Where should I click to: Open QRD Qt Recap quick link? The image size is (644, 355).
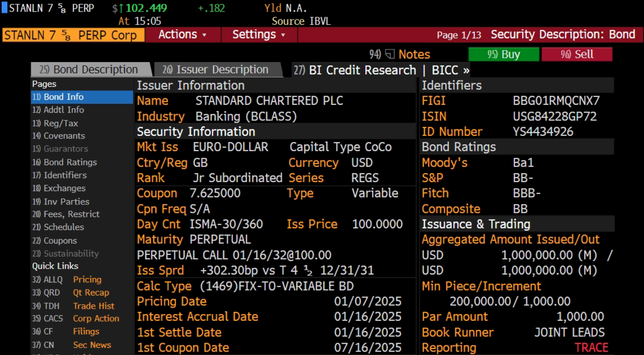[71, 292]
